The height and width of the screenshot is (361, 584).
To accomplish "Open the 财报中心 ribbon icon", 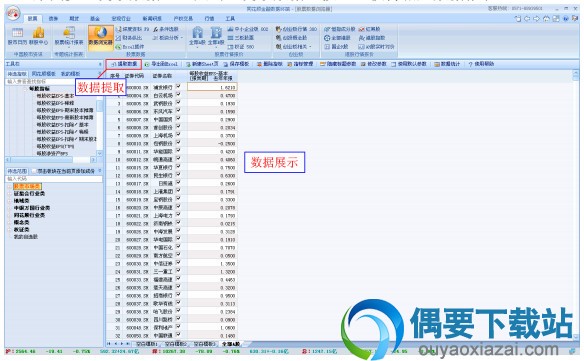I will coord(38,37).
